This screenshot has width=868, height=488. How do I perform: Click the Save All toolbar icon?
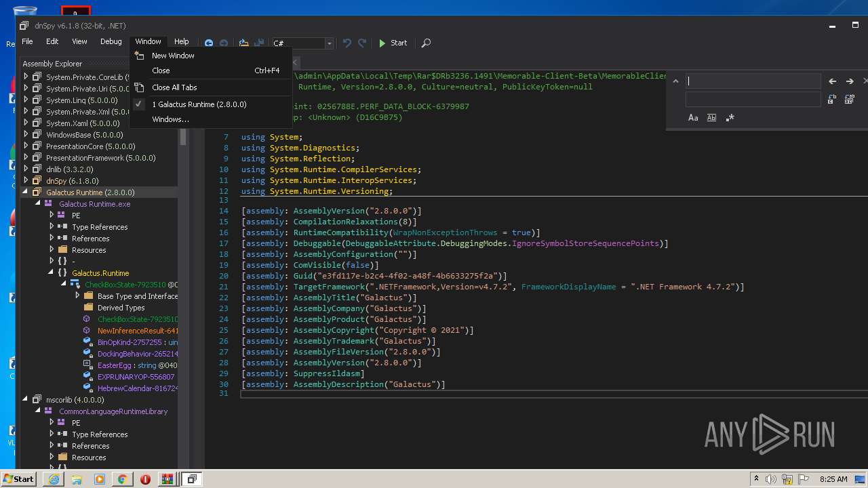pos(258,43)
